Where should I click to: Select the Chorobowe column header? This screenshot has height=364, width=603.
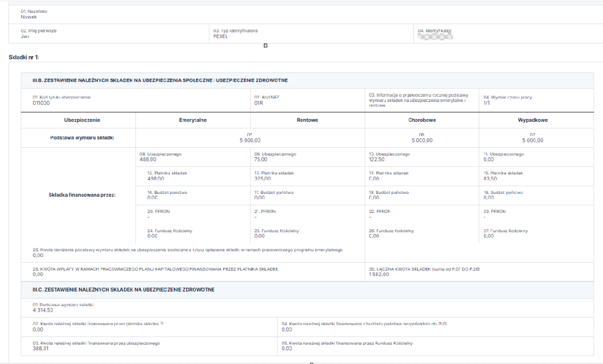click(x=422, y=120)
